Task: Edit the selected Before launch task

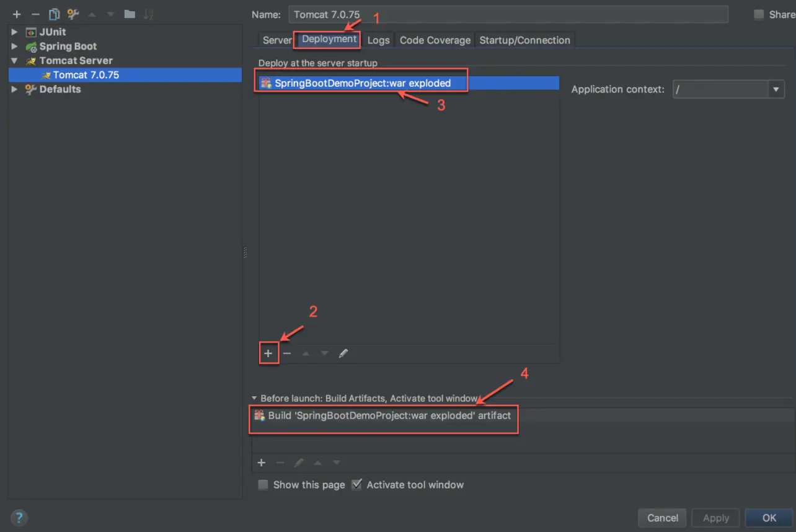Action: point(299,463)
